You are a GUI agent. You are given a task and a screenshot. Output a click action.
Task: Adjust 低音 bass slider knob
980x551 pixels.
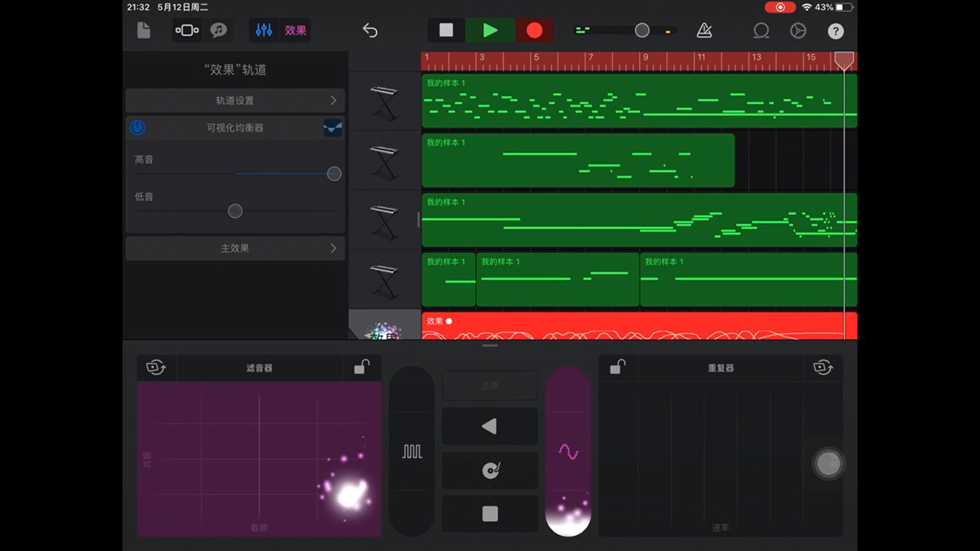click(x=235, y=211)
